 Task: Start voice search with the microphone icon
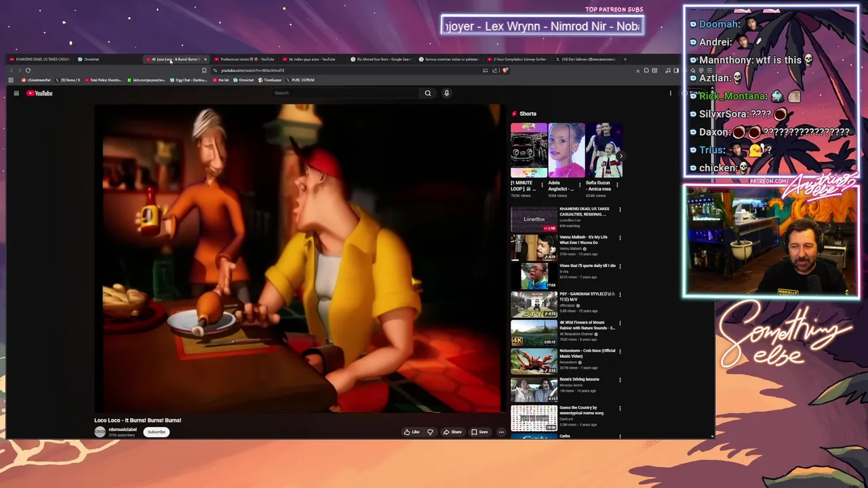(x=446, y=93)
